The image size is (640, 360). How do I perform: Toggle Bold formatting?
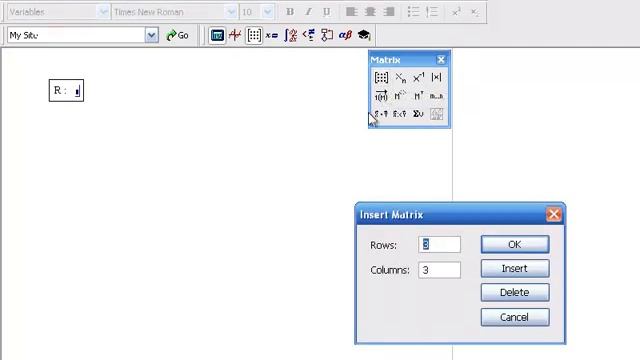pos(290,12)
